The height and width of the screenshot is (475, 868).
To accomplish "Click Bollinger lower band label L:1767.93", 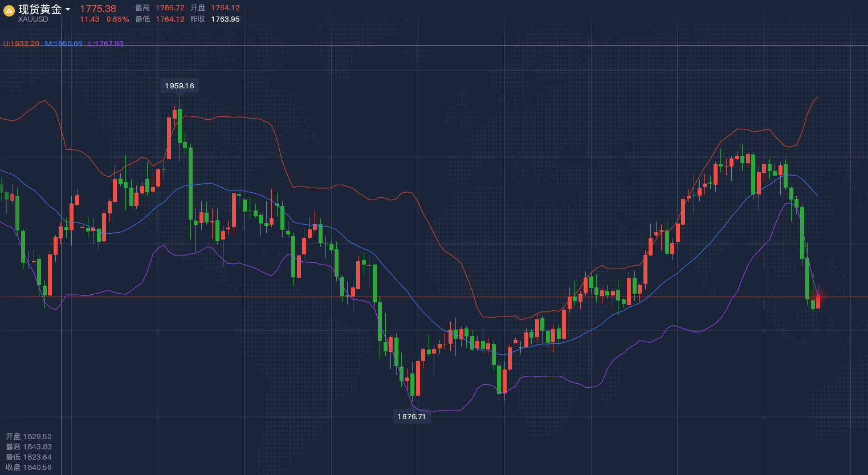I will tap(106, 44).
